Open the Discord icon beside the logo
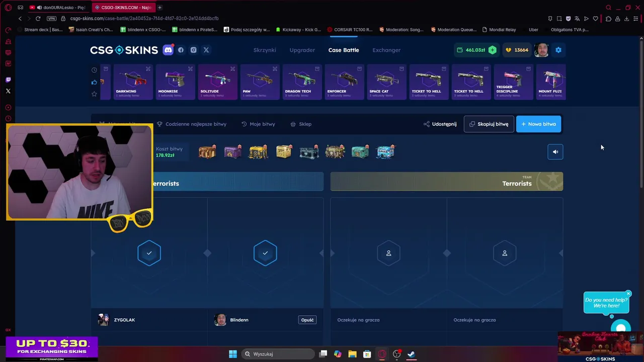This screenshot has width=644, height=362. (x=168, y=50)
